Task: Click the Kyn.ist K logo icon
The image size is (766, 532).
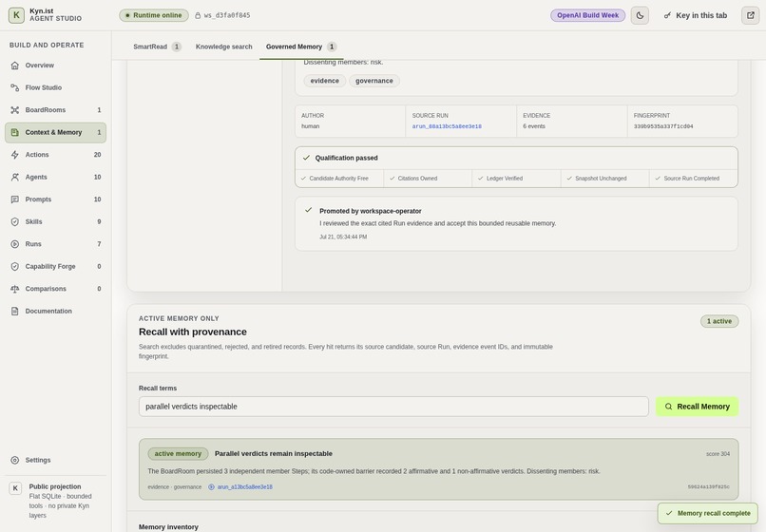Action: (16, 15)
